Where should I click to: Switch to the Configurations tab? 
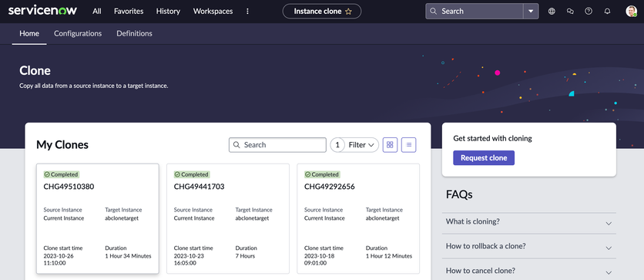[78, 34]
